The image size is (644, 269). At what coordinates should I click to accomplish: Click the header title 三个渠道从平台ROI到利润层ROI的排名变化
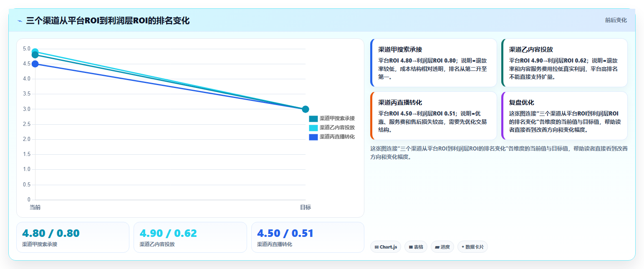tap(108, 20)
